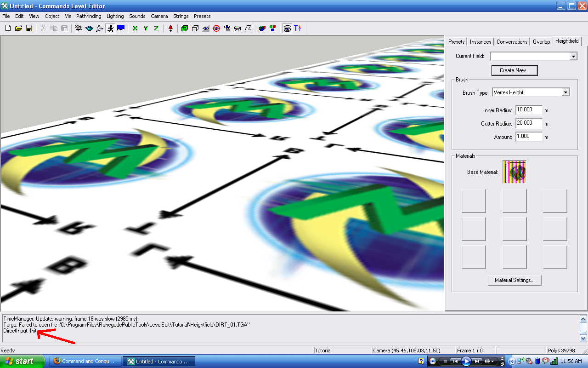This screenshot has height=368, width=588.
Task: Select the Base Material texture swatch
Action: pos(514,172)
